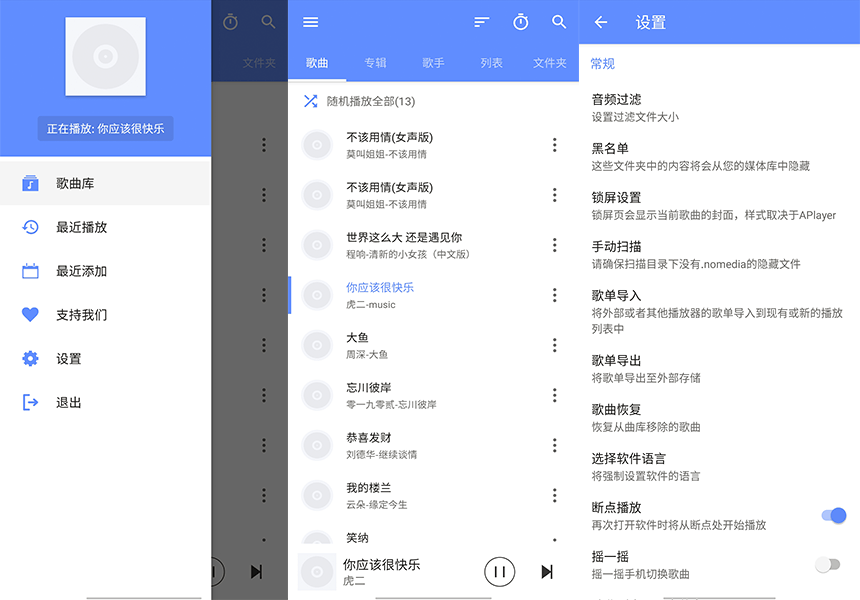Open search in song list toolbar
This screenshot has width=860, height=600.
pos(559,22)
